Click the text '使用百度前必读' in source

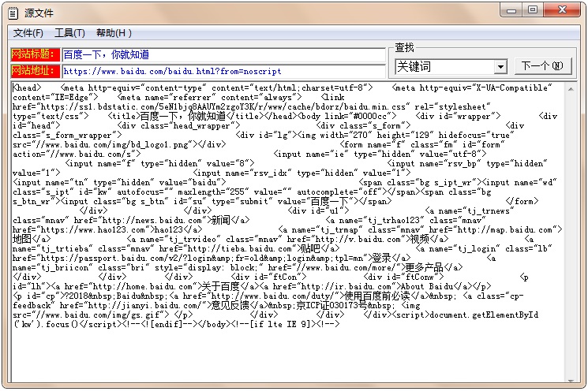tap(377, 296)
